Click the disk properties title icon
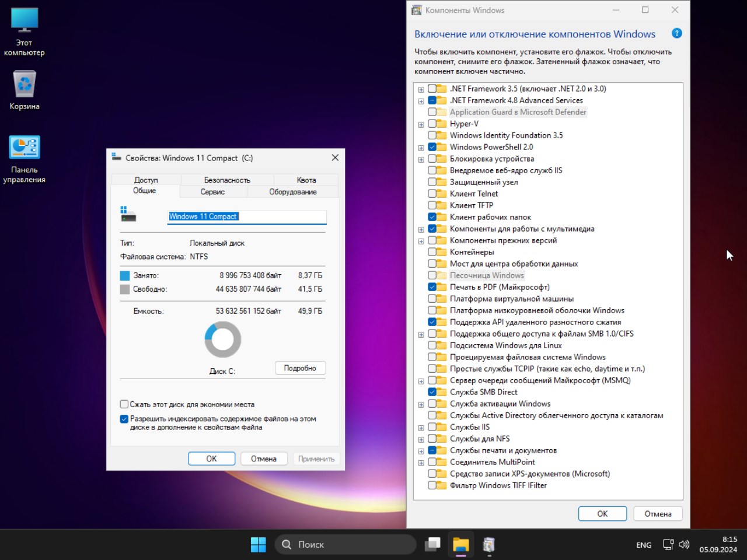The height and width of the screenshot is (560, 747). [x=116, y=157]
